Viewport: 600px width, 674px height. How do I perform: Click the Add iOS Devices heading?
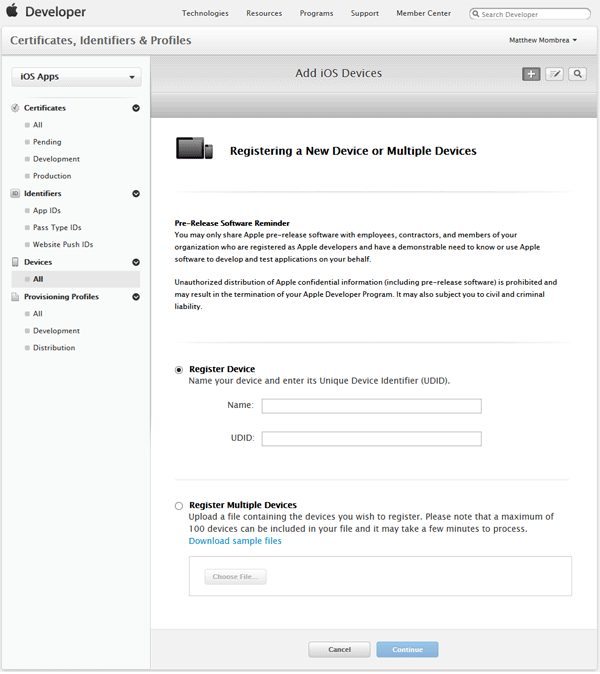(338, 74)
